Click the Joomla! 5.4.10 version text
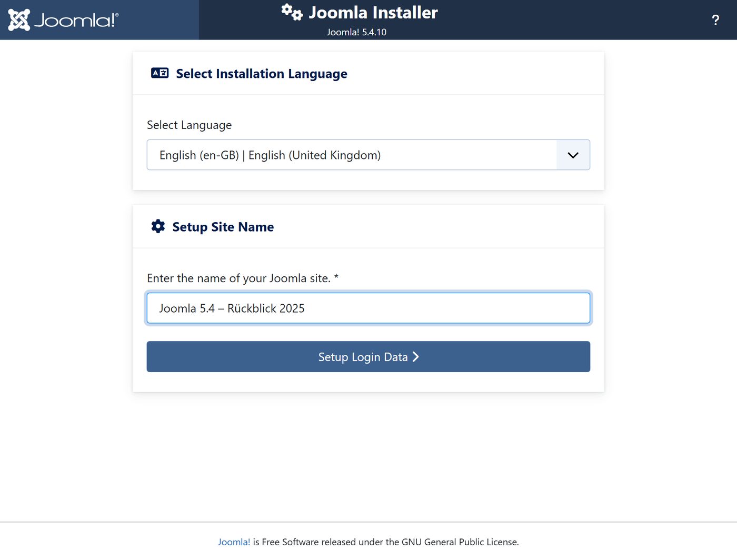 (x=356, y=32)
